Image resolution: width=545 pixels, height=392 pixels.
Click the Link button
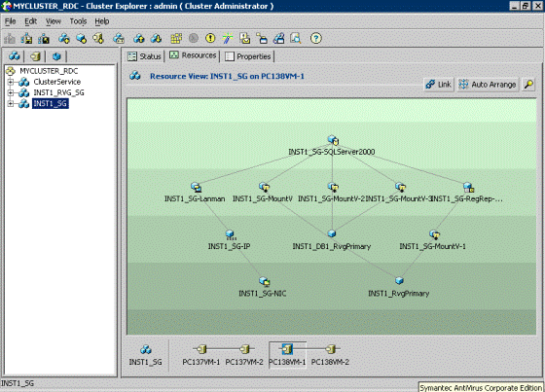[x=439, y=84]
